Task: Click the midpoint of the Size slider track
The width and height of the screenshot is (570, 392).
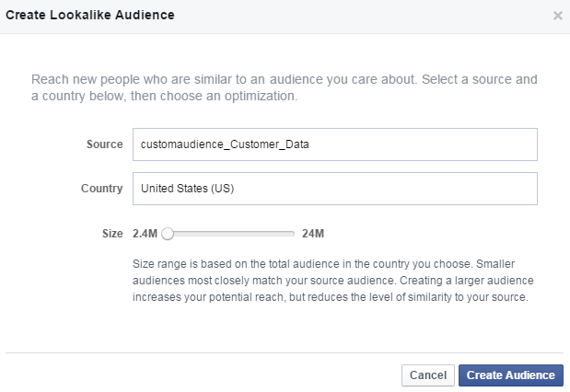Action: [x=230, y=234]
